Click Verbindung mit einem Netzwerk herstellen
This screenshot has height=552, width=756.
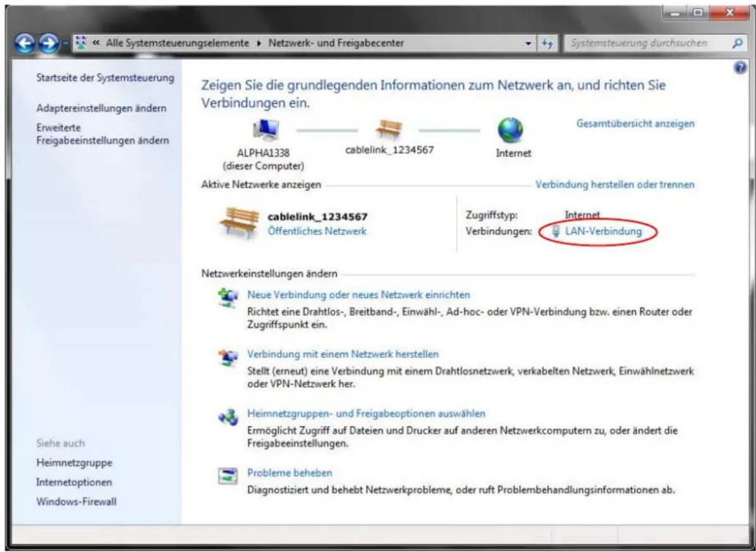(x=343, y=354)
